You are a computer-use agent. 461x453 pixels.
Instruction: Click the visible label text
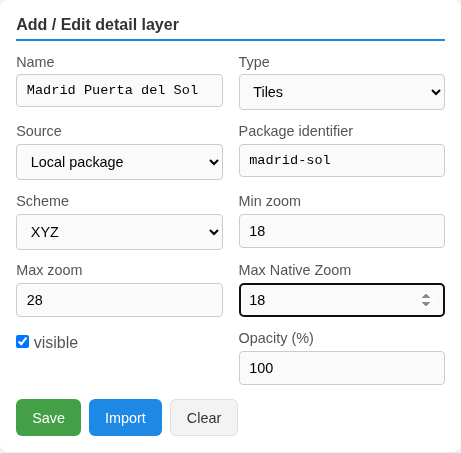point(56,343)
